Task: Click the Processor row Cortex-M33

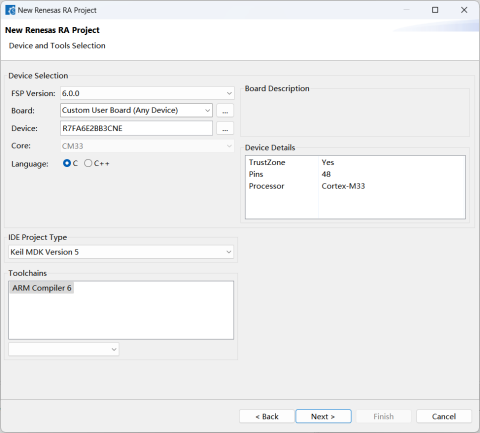Action: pos(355,186)
